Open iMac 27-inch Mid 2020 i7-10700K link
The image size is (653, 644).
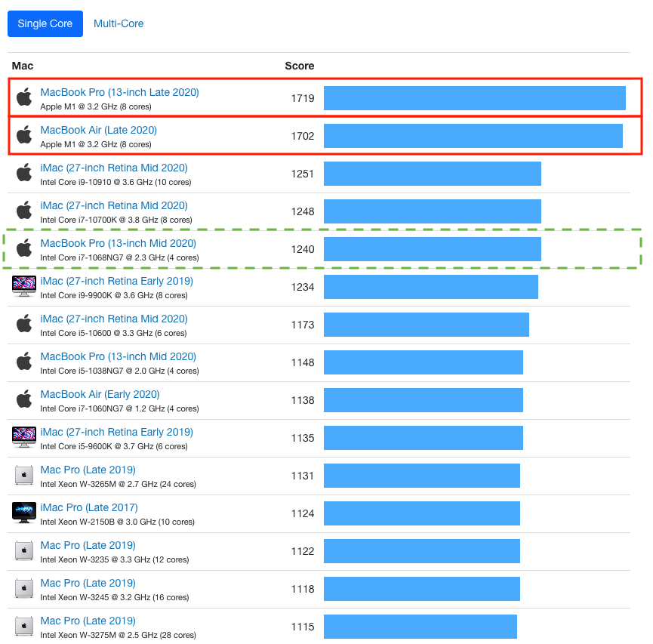(x=114, y=205)
